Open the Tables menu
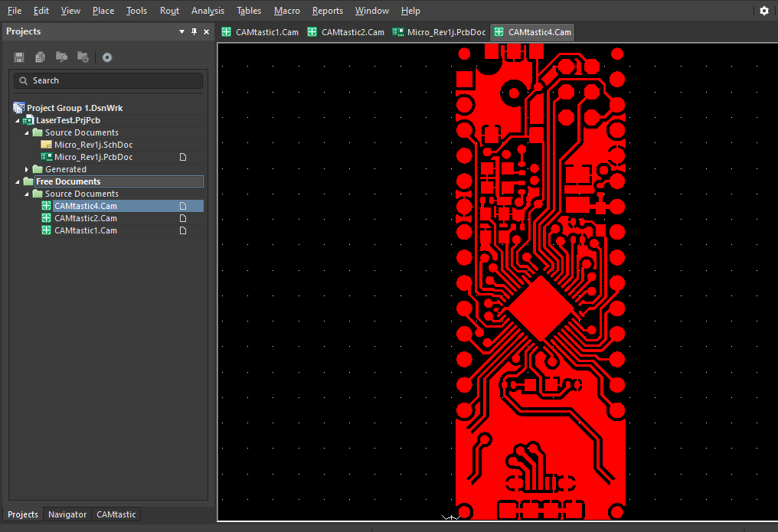778x532 pixels. point(249,11)
